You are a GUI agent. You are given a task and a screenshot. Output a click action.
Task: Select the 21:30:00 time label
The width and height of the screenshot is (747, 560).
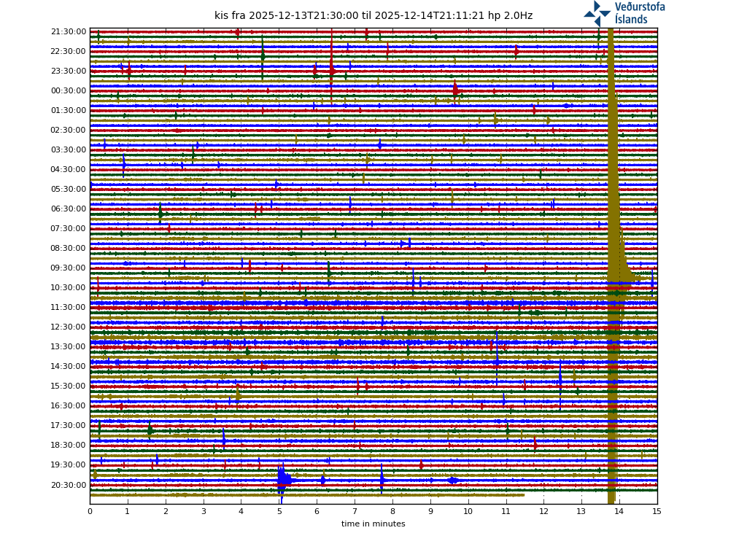(69, 32)
